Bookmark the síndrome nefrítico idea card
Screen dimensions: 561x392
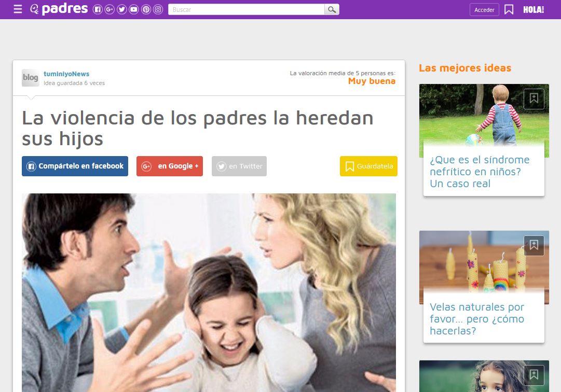(533, 99)
